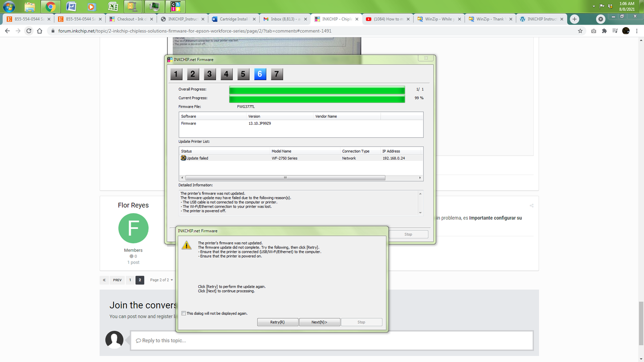Go forward in the Chrome browser
This screenshot has width=644, height=362.
tap(18, 31)
